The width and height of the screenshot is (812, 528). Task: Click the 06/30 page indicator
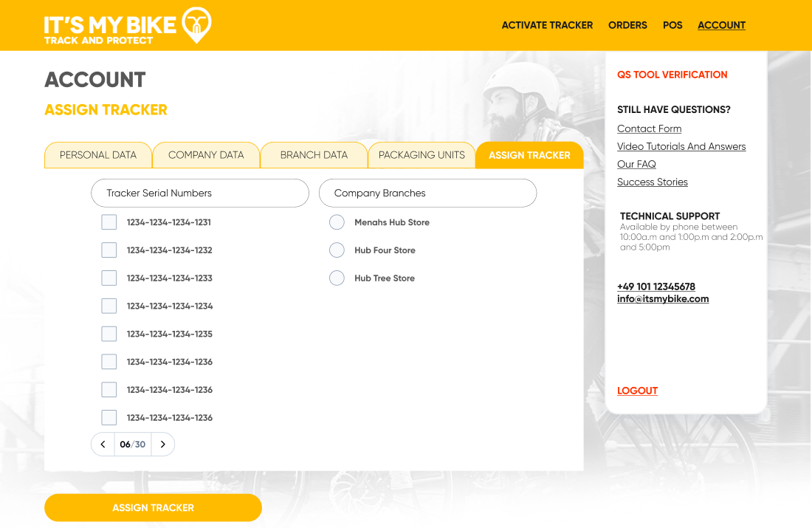pyautogui.click(x=133, y=444)
